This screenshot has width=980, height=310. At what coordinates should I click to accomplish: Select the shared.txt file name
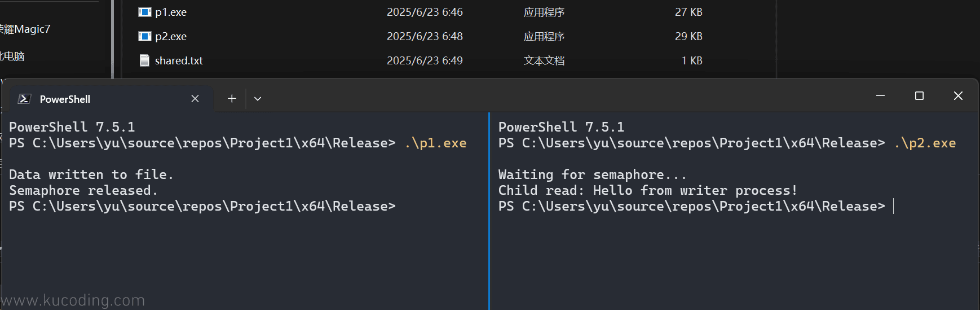coord(179,60)
